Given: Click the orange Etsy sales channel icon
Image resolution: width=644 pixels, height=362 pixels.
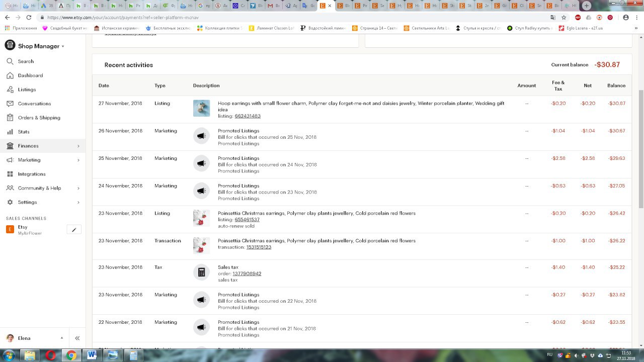Looking at the screenshot, I should click(10, 229).
